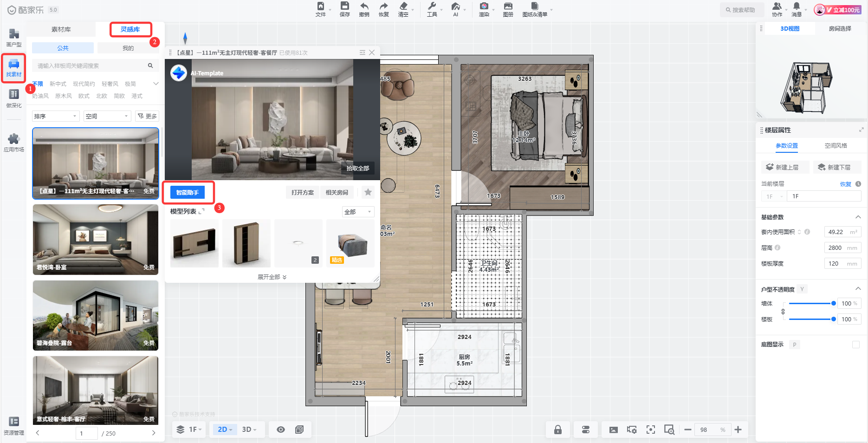Select the 空间风格 tab
Viewport: 868px width, 443px height.
(836, 146)
